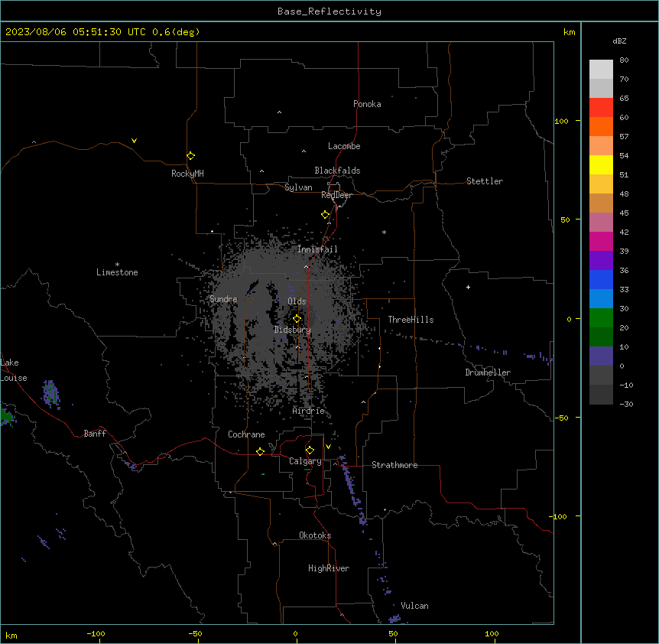Click the -10 value on dBZ legend
This screenshot has height=644, width=659.
tap(626, 385)
